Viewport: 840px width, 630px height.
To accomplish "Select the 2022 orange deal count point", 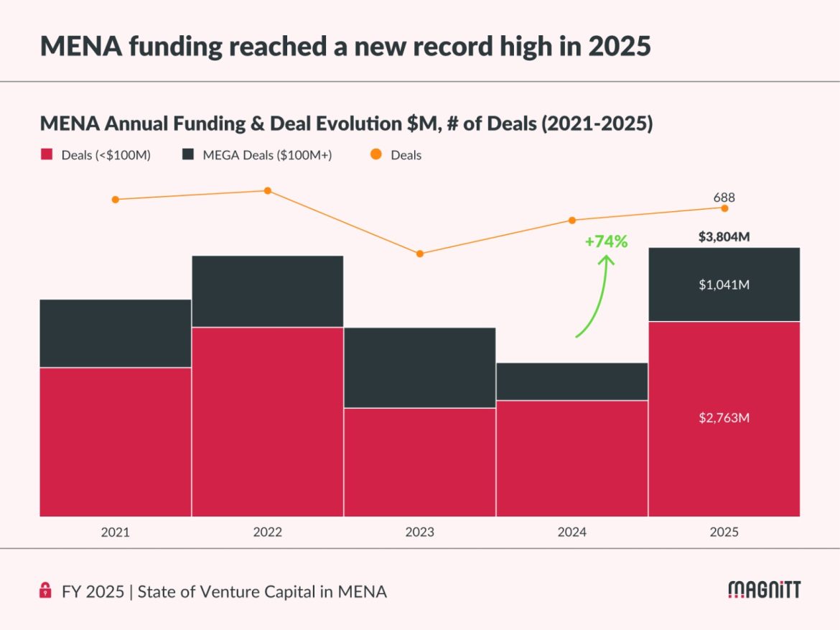I will pos(268,190).
